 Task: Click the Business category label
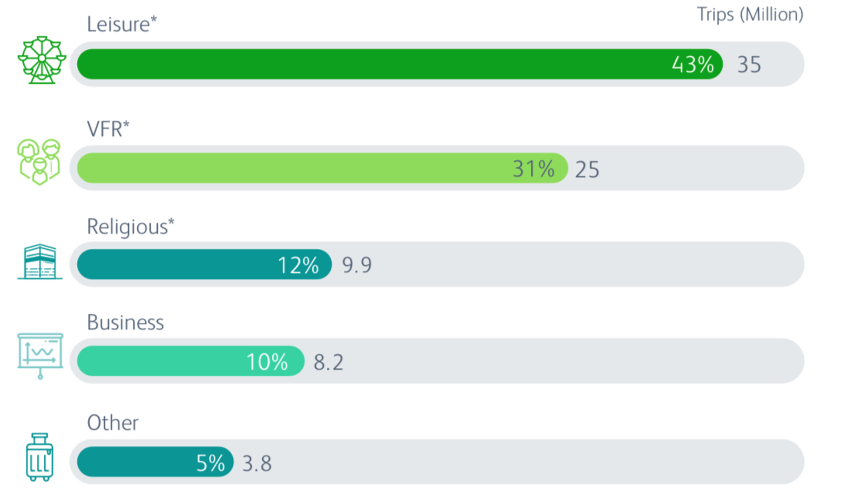pyautogui.click(x=125, y=323)
